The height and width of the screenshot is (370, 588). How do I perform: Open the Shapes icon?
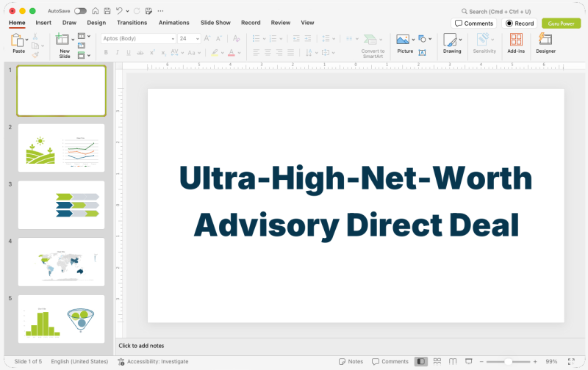[x=422, y=38]
